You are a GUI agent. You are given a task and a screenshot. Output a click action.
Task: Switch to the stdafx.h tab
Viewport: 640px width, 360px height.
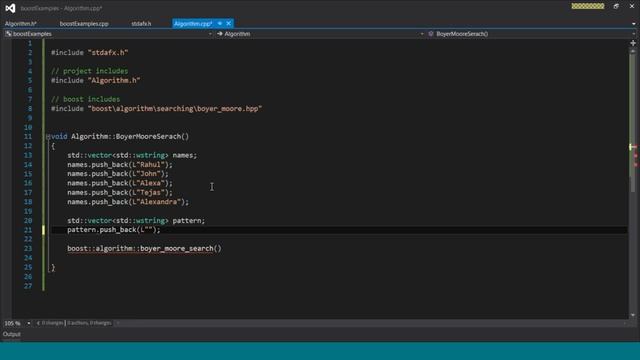(141, 24)
